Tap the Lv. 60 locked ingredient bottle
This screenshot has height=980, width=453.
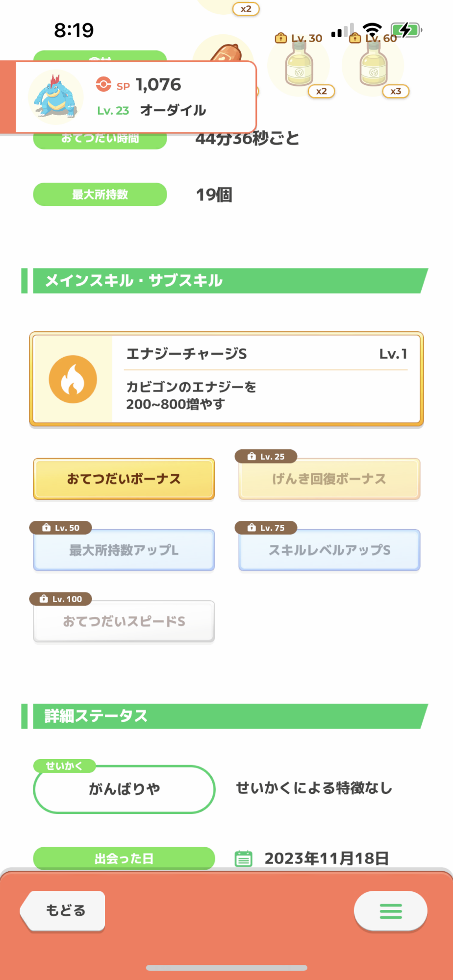374,64
